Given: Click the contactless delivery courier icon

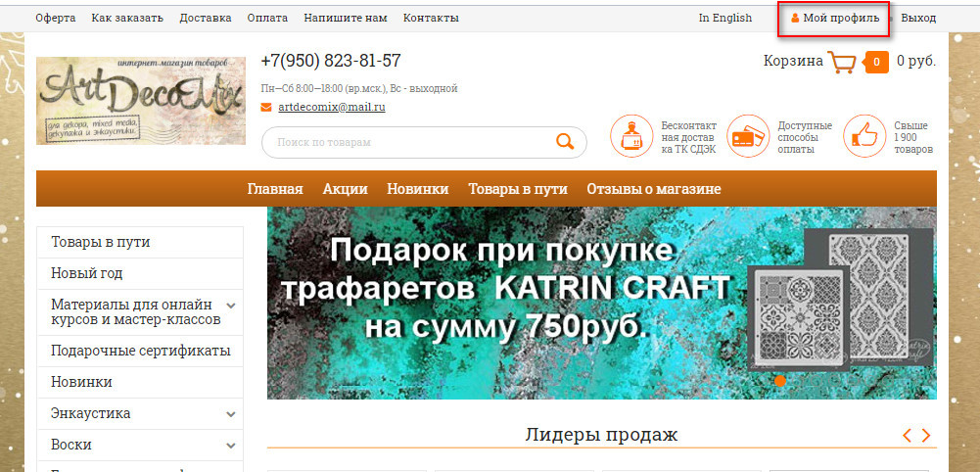Looking at the screenshot, I should [x=631, y=136].
